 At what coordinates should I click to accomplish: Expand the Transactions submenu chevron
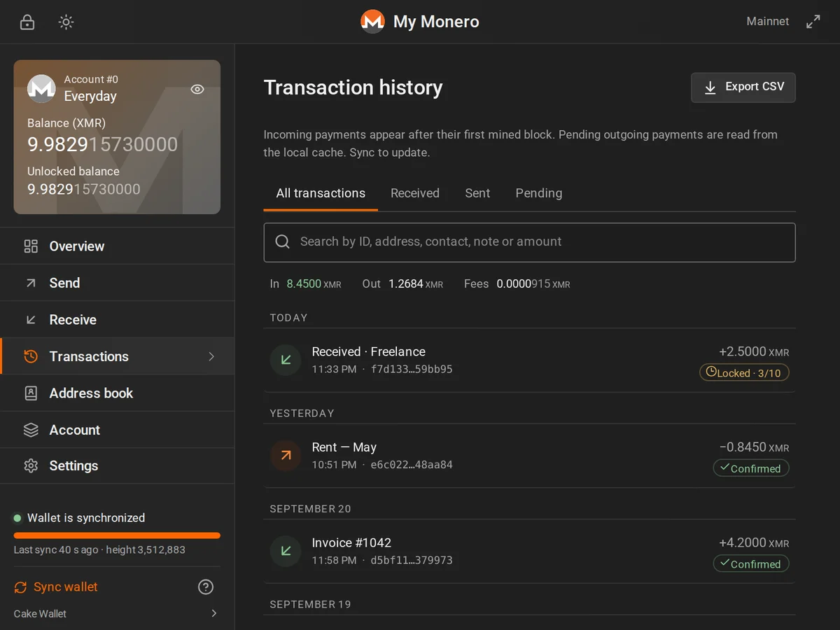click(211, 356)
